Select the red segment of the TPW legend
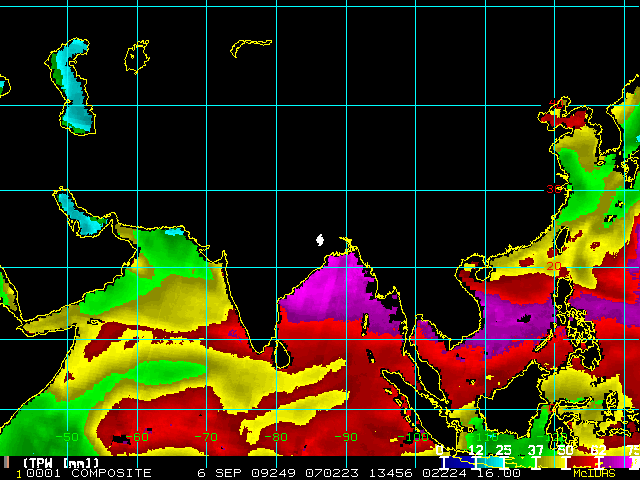This screenshot has height=480, width=640. (582, 462)
